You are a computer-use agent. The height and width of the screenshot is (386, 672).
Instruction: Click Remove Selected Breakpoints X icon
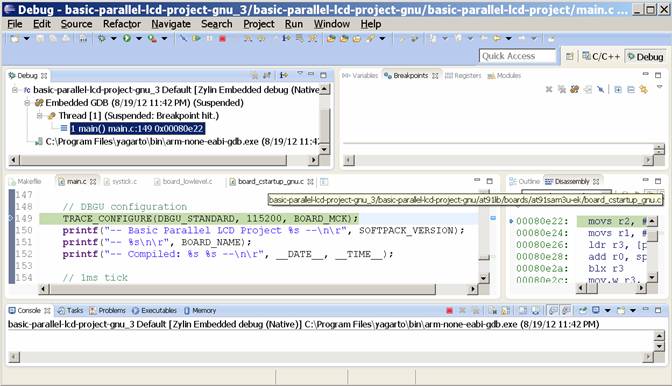pyautogui.click(x=549, y=89)
